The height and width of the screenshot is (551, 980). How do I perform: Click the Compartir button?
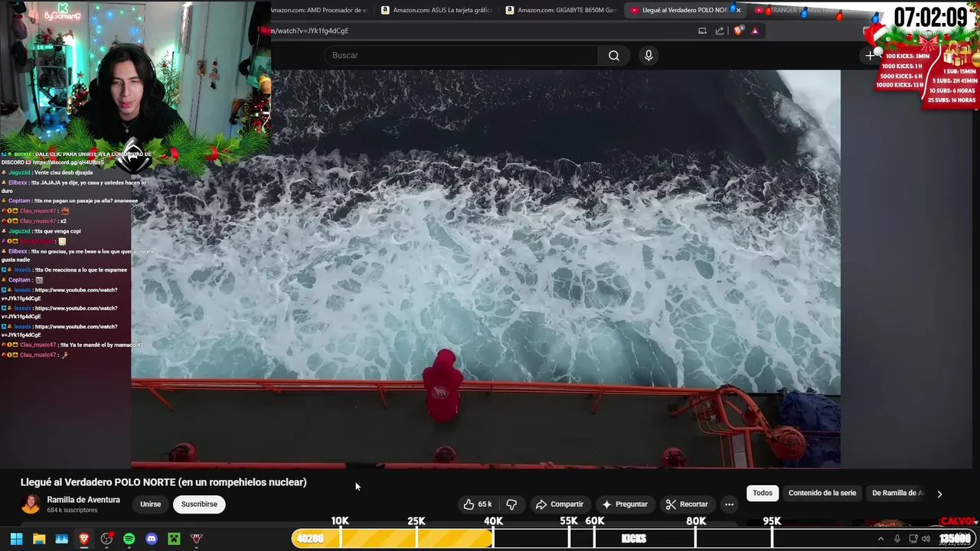[560, 504]
